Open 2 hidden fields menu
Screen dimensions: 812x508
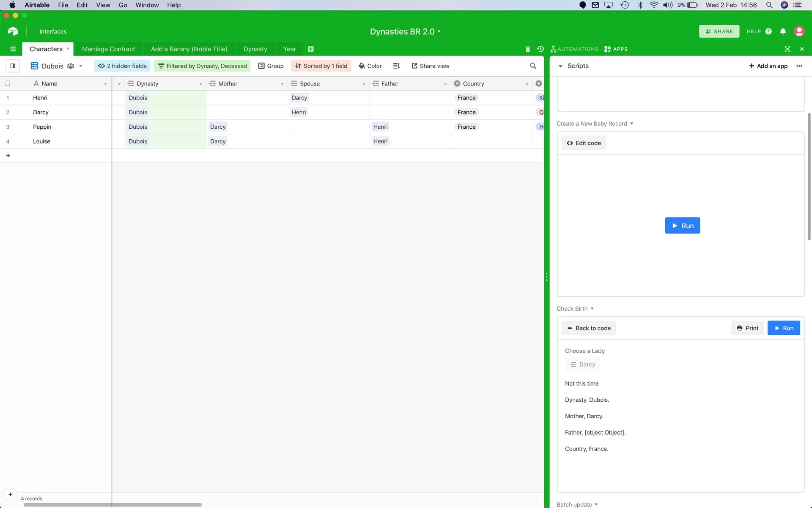point(122,66)
